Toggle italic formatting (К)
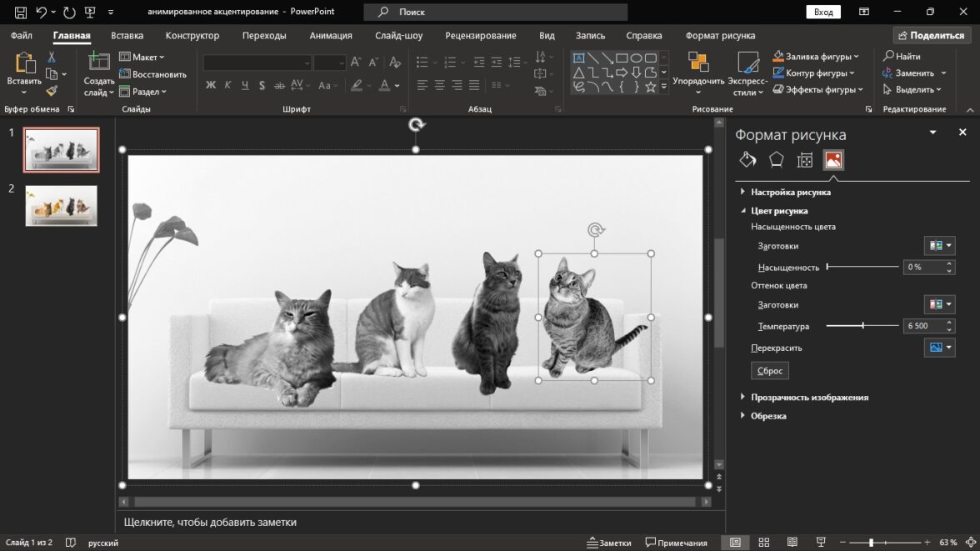The width and height of the screenshot is (980, 551). pos(227,85)
